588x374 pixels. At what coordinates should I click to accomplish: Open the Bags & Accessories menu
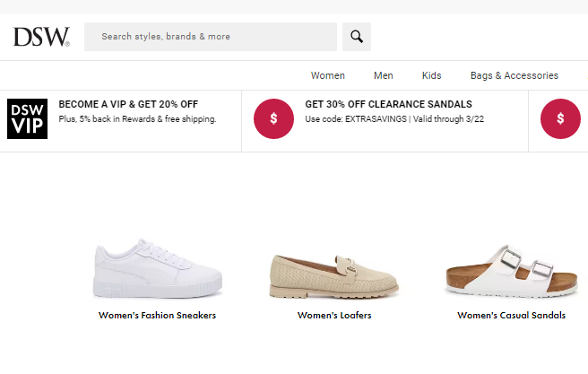click(x=514, y=75)
